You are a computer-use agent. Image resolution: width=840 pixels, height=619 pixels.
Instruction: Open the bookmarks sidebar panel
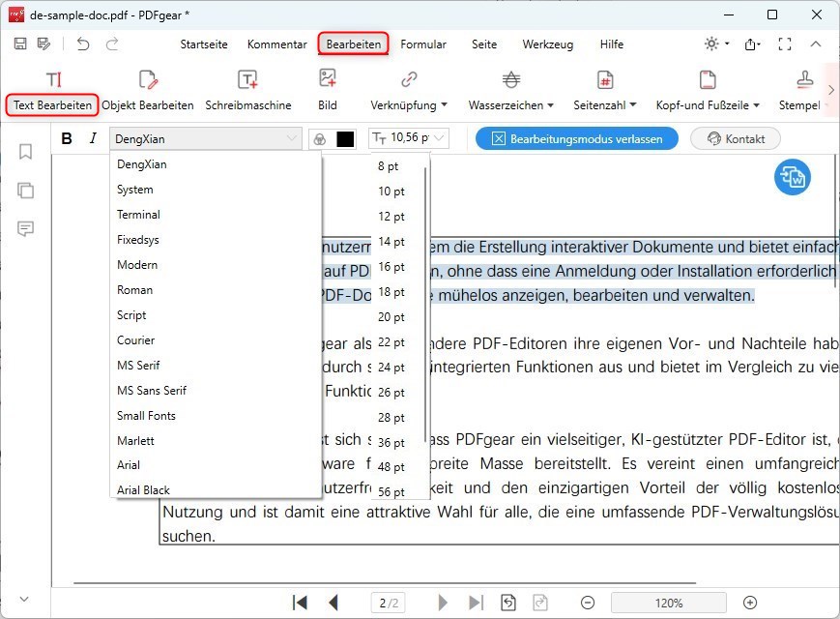point(25,152)
